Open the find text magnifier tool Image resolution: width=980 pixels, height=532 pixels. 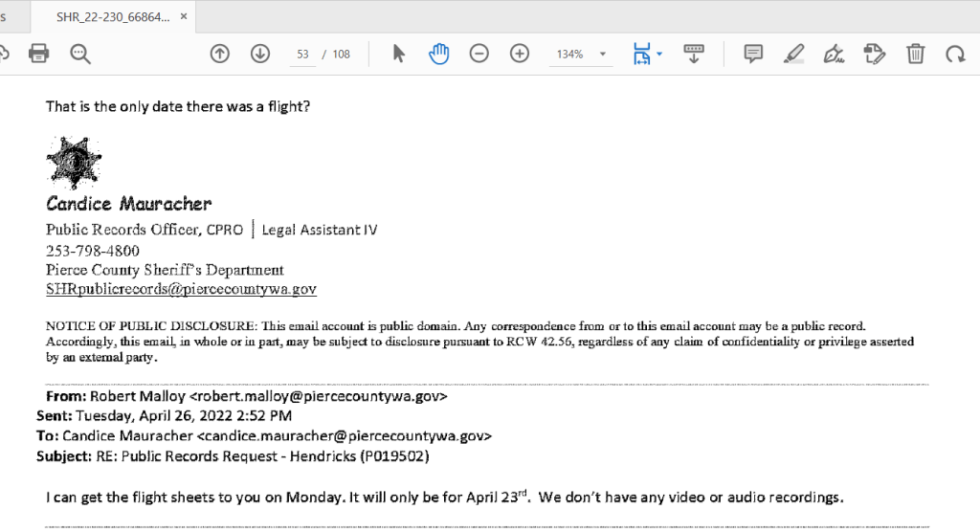[80, 54]
